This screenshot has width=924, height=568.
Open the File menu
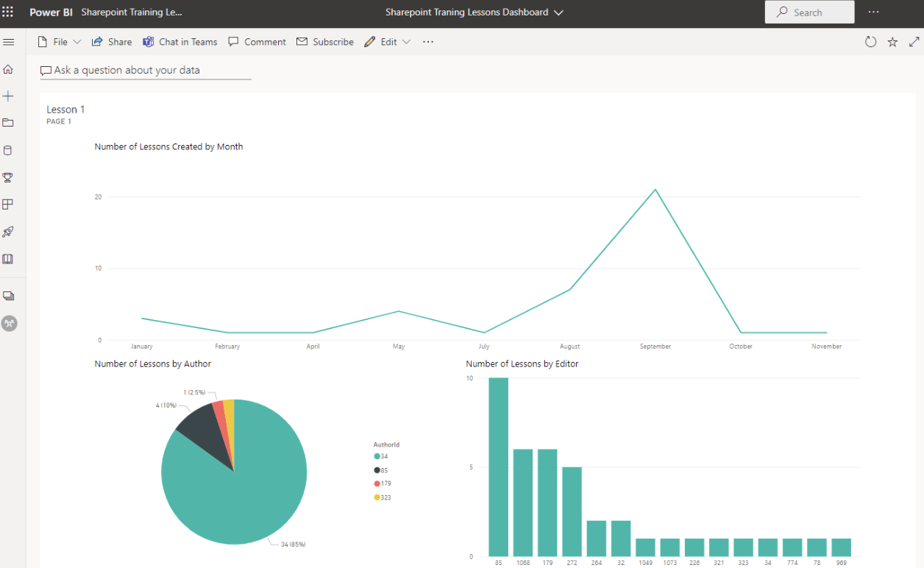(59, 42)
